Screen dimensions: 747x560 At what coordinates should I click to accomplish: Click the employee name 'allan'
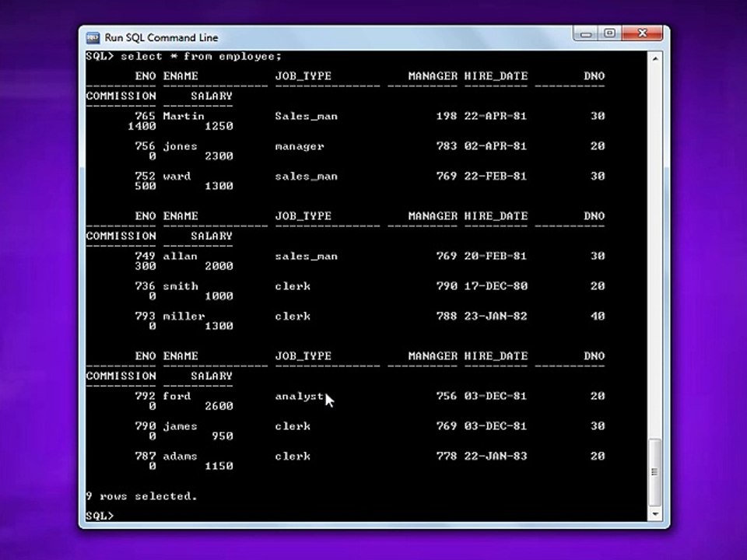click(x=180, y=256)
